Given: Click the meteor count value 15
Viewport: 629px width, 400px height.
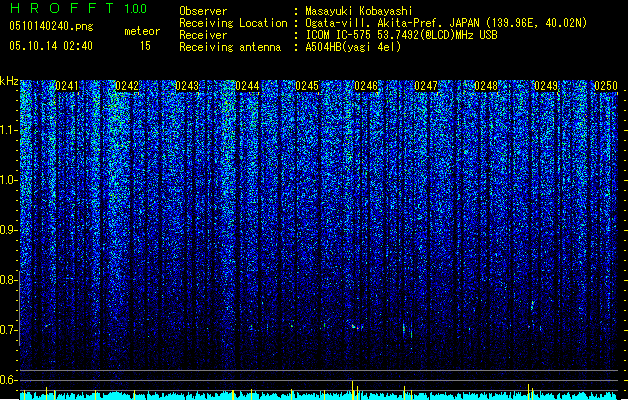Looking at the screenshot, I should click(145, 46).
